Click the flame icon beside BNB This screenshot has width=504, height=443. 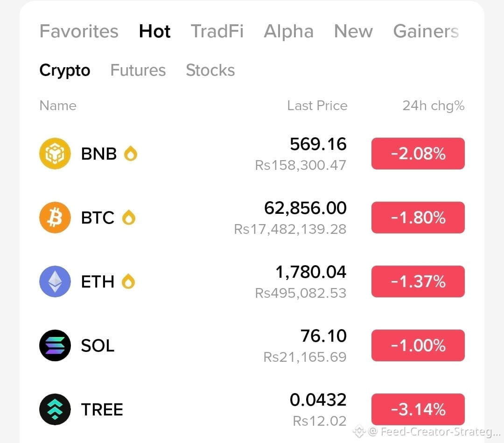tap(131, 153)
